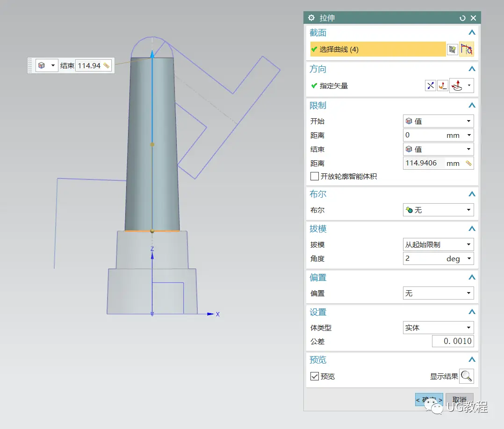Click the Z axis arrowhead of the coordinate system
Viewport: 504px width, 429px height.
[152, 256]
